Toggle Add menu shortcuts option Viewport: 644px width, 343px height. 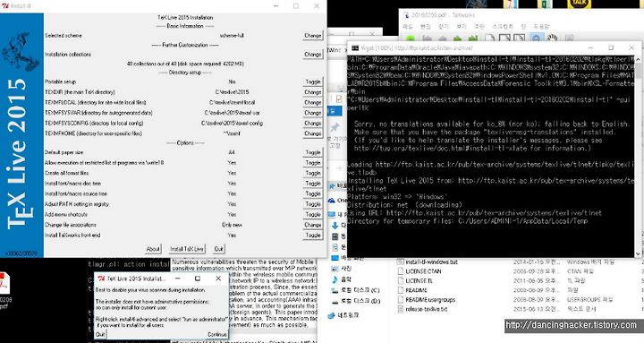pos(313,214)
